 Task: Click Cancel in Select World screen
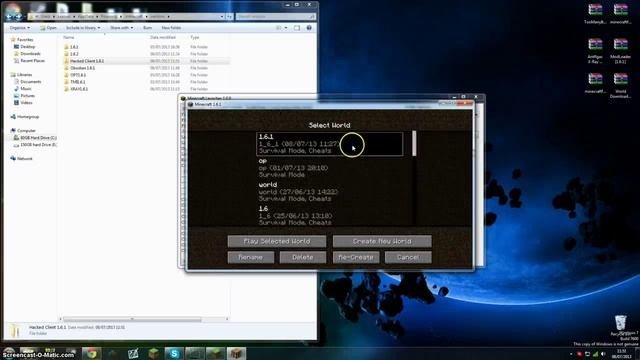408,257
